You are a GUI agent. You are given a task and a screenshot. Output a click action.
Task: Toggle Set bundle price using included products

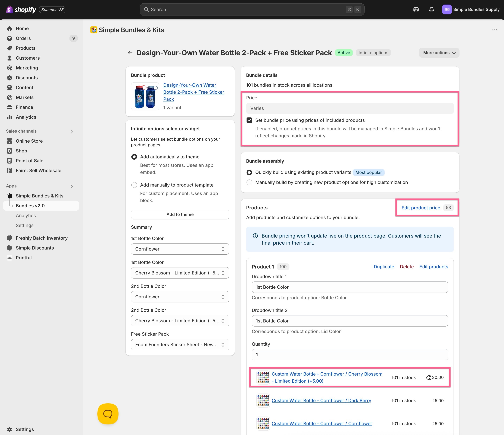249,120
